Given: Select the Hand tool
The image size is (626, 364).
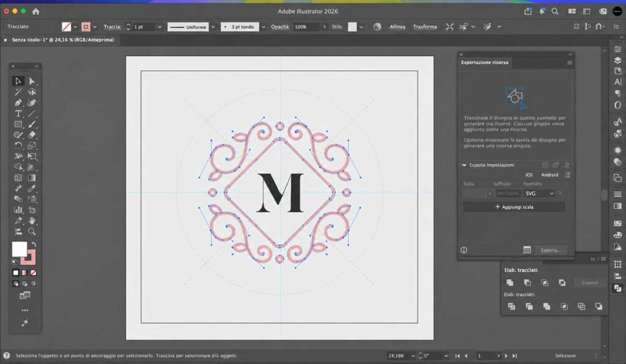Looking at the screenshot, I should click(32, 220).
